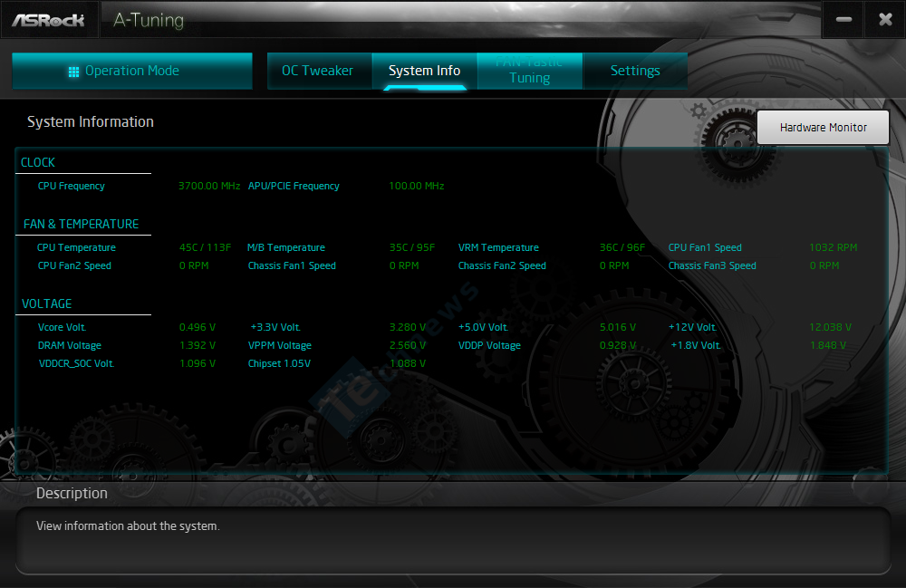The width and height of the screenshot is (906, 588).
Task: Go to the Settings tab
Action: pos(635,71)
